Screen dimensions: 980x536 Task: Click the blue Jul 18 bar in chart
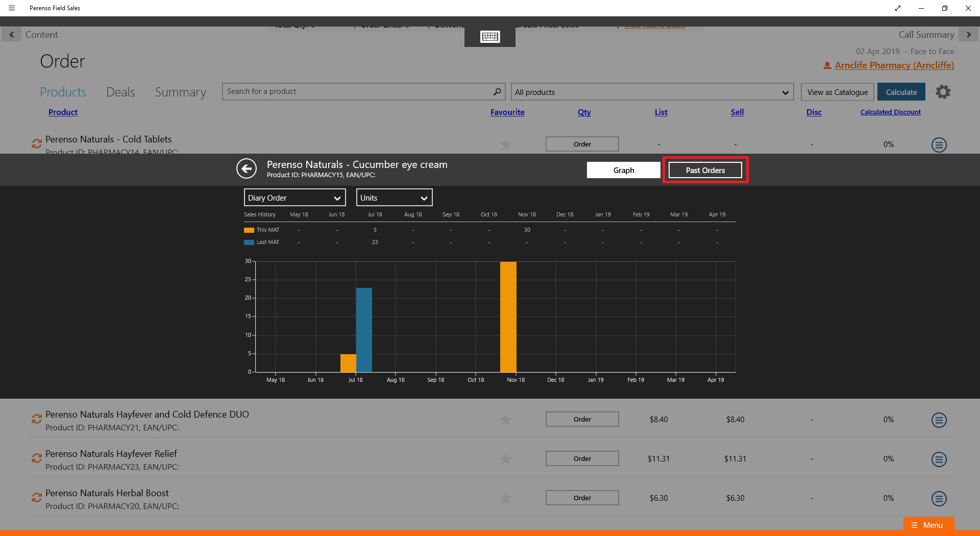click(364, 330)
